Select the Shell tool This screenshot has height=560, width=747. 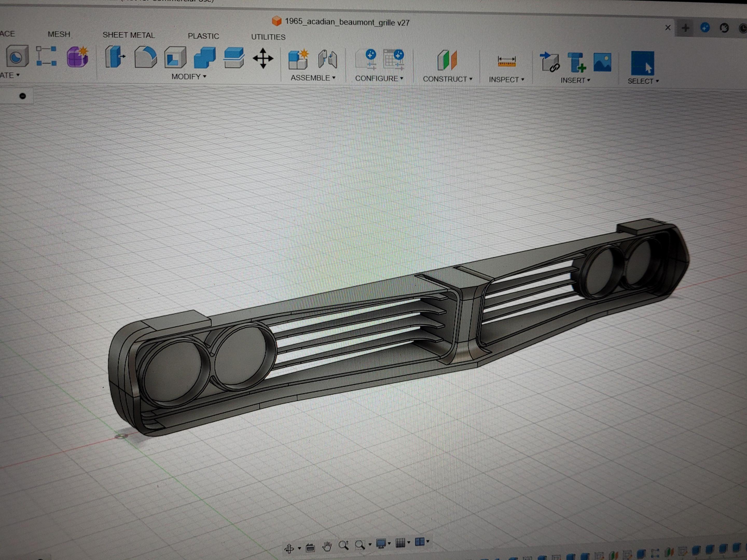point(175,58)
